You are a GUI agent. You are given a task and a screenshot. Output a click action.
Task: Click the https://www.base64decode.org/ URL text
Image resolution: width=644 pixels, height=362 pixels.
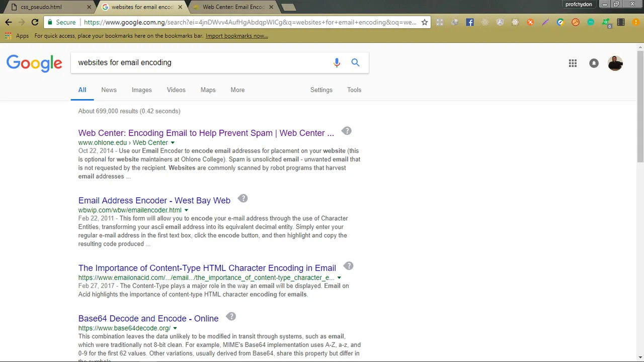[x=124, y=328]
